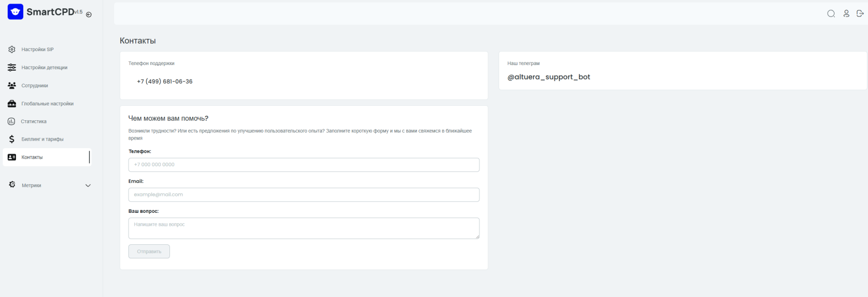Click support phone number +7 (499) 681-06-36

[x=165, y=82]
